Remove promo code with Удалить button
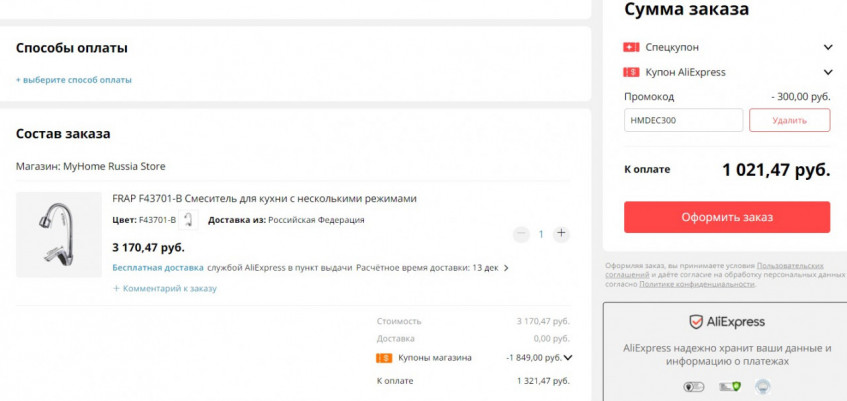The height and width of the screenshot is (401, 847). pyautogui.click(x=789, y=120)
